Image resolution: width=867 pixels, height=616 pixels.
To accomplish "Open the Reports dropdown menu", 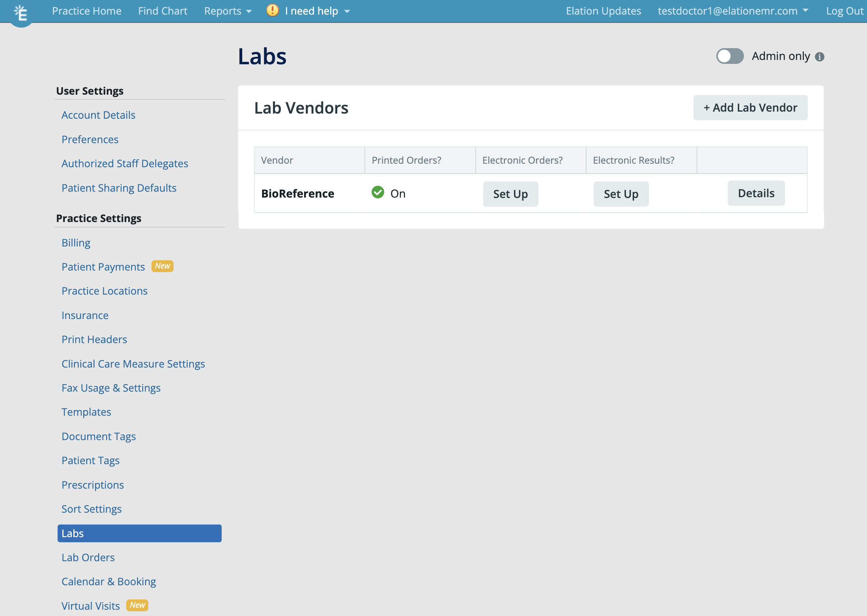I will (227, 11).
